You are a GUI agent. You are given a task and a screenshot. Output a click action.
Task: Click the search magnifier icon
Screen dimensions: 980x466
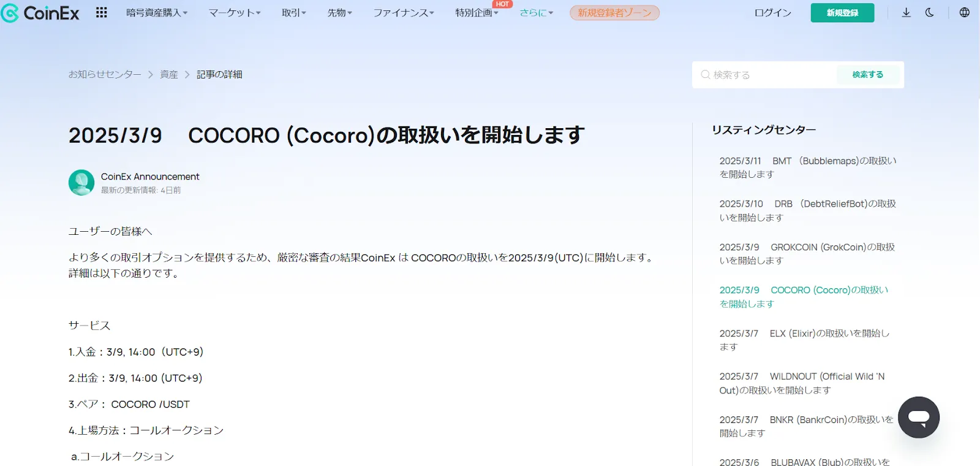pos(706,75)
